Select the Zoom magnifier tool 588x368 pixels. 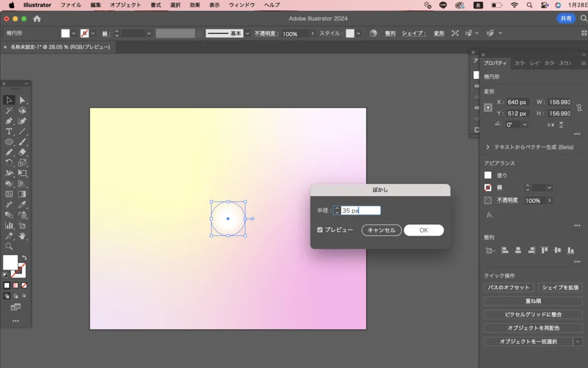click(9, 246)
